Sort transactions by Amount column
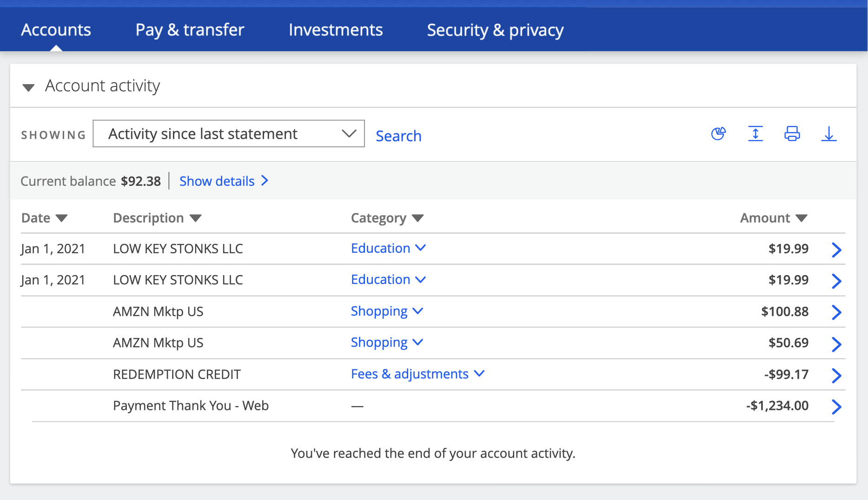Image resolution: width=868 pixels, height=500 pixels. tap(774, 218)
